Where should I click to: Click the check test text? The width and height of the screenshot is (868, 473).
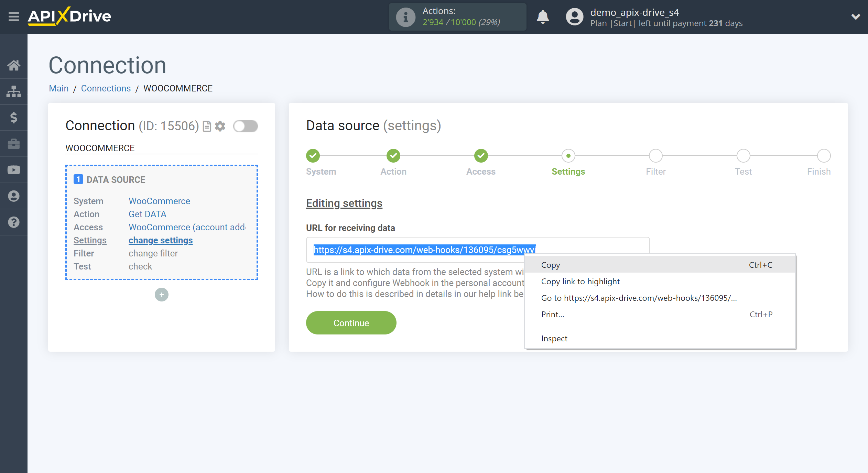point(140,266)
